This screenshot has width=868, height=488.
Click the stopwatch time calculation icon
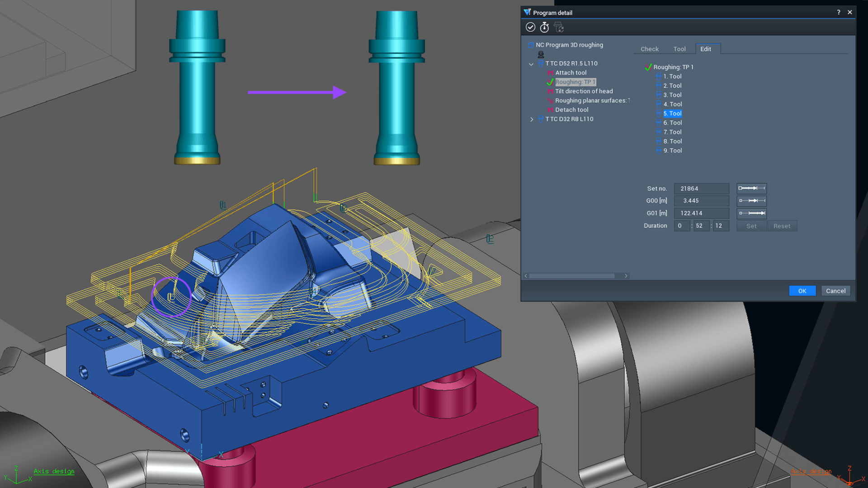(544, 28)
